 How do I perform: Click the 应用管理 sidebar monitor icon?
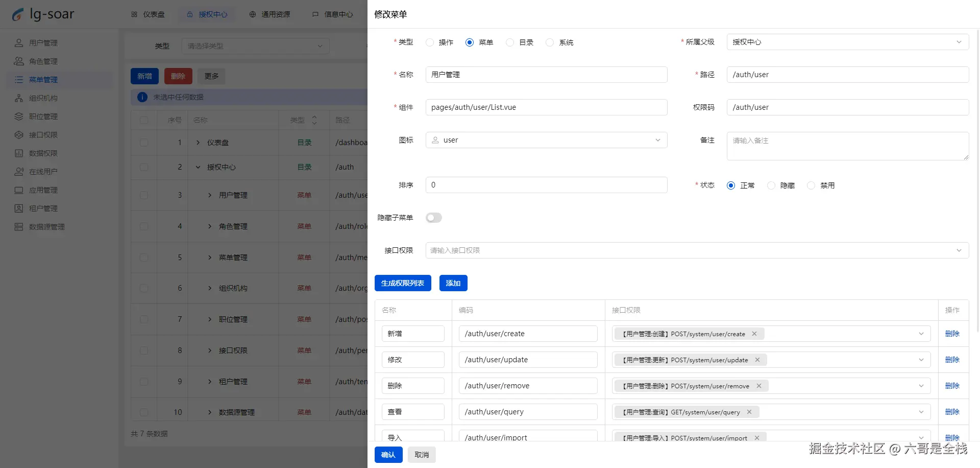(x=19, y=190)
